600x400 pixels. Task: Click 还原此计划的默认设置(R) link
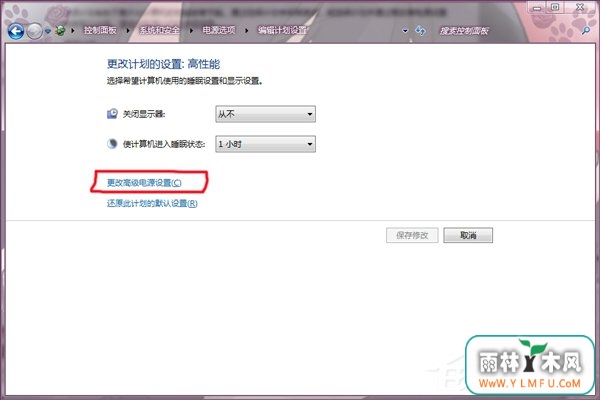point(152,203)
